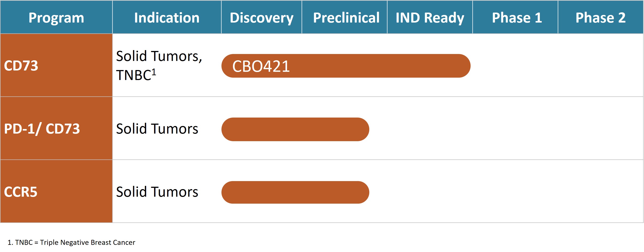Click Solid Tumors in the CCR5 row
Viewport: 644px width, 252px height.
pos(157,192)
